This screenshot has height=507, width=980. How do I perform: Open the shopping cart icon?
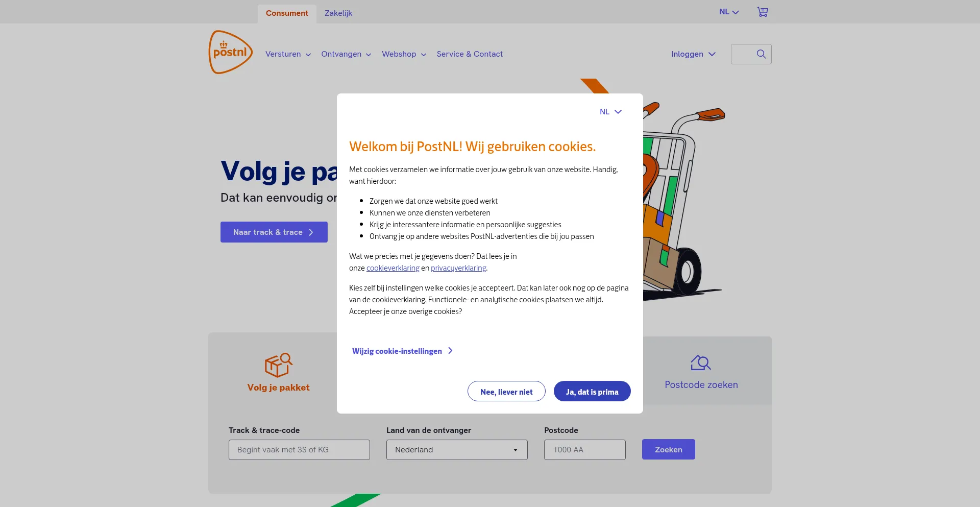coord(762,12)
